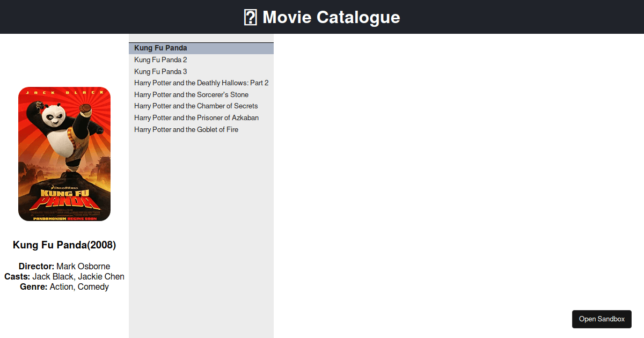
Task: Click the Kung Fu Panda(2008) heading
Action: (64, 245)
